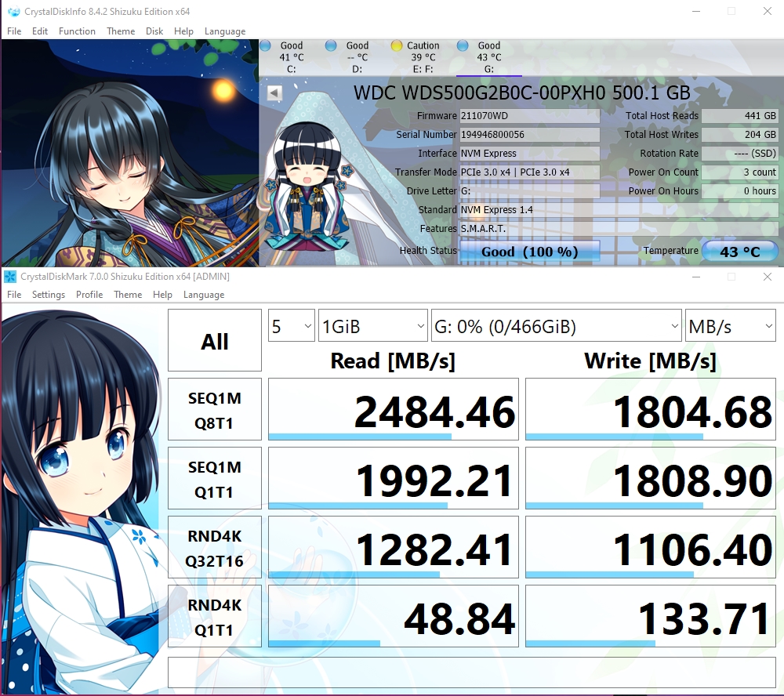This screenshot has height=696, width=784.
Task: Click Rotation Rate value ---- (SSD)
Action: pos(739,154)
